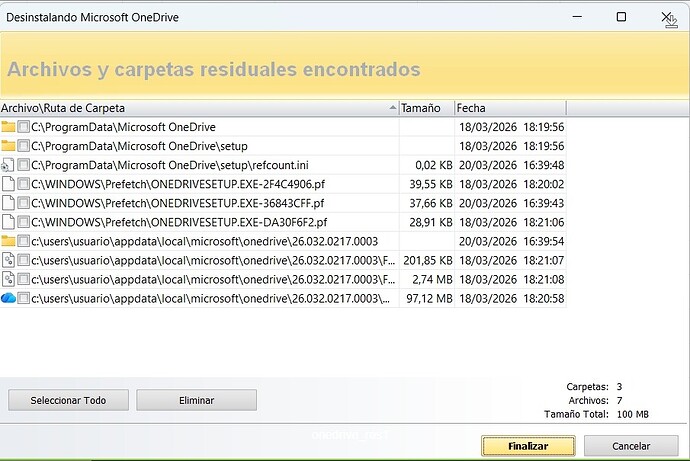The image size is (690, 461).
Task: Click file icon for ONEDRIVESETUP.EXE-36843CFF.pf
Action: coord(8,203)
